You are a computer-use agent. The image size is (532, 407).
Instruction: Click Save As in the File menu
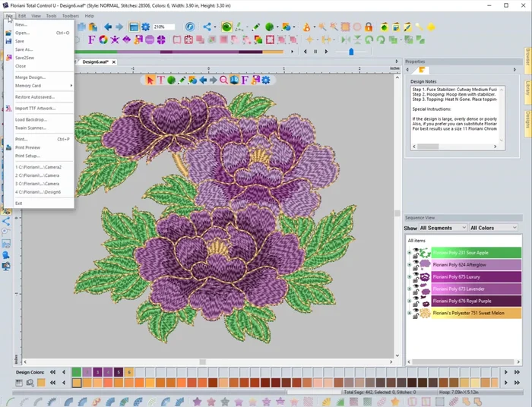coord(24,49)
